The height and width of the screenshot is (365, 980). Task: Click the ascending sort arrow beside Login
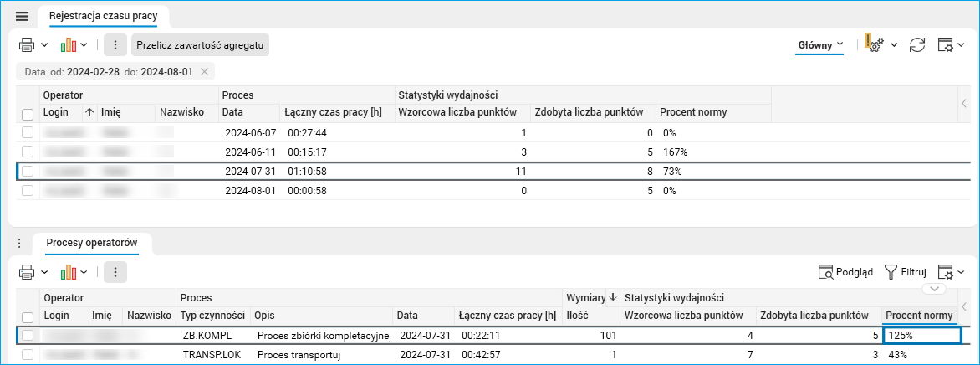pos(89,113)
